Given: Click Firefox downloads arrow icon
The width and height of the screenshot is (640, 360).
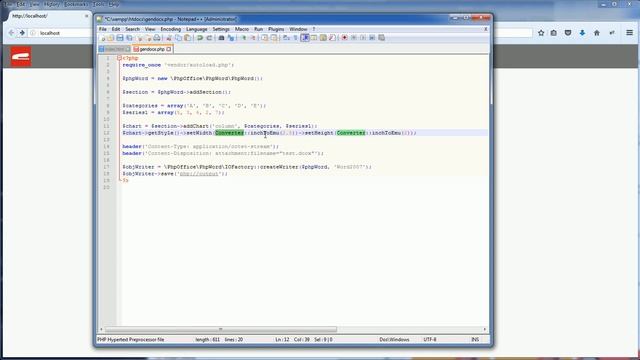Looking at the screenshot, I should coord(582,33).
